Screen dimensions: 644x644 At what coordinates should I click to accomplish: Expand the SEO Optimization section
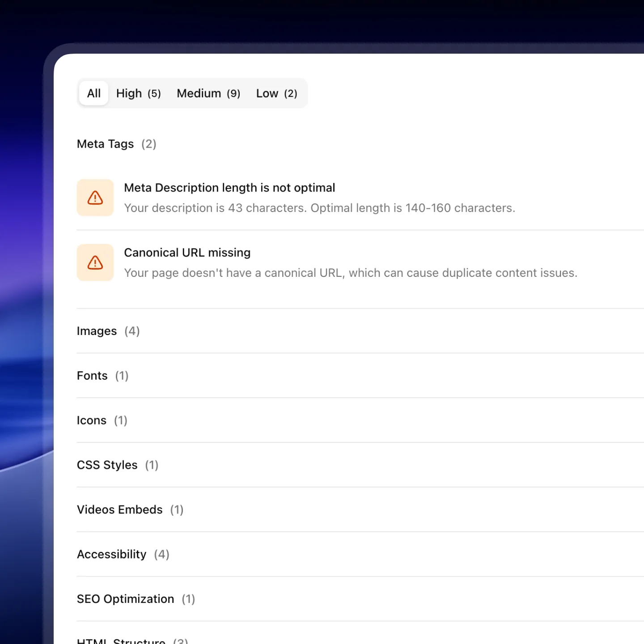360,599
